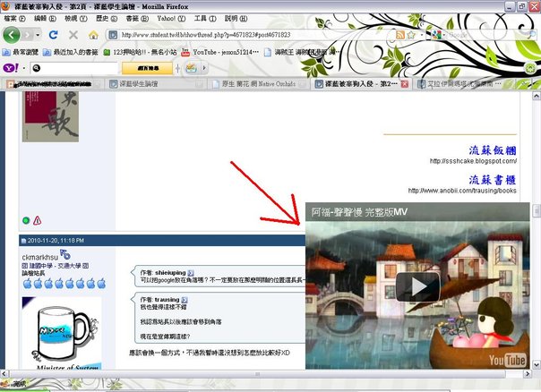The height and width of the screenshot is (392, 541).
Task: Open the YouTube jeson51214 bookmark
Action: click(x=220, y=52)
